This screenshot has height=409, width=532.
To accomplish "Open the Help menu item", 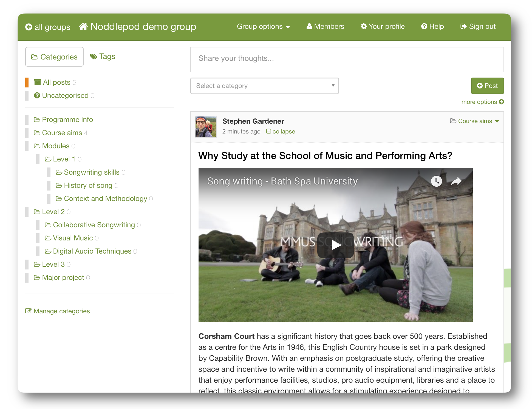I will pyautogui.click(x=432, y=26).
